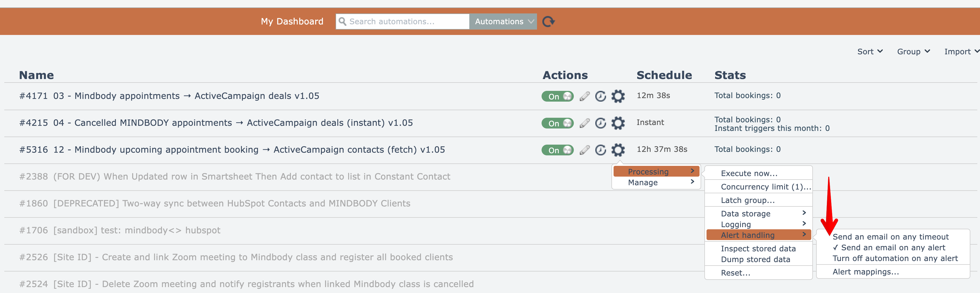The height and width of the screenshot is (293, 980).
Task: Click the refresh icon beside the Automations dropdown
Action: tap(548, 22)
